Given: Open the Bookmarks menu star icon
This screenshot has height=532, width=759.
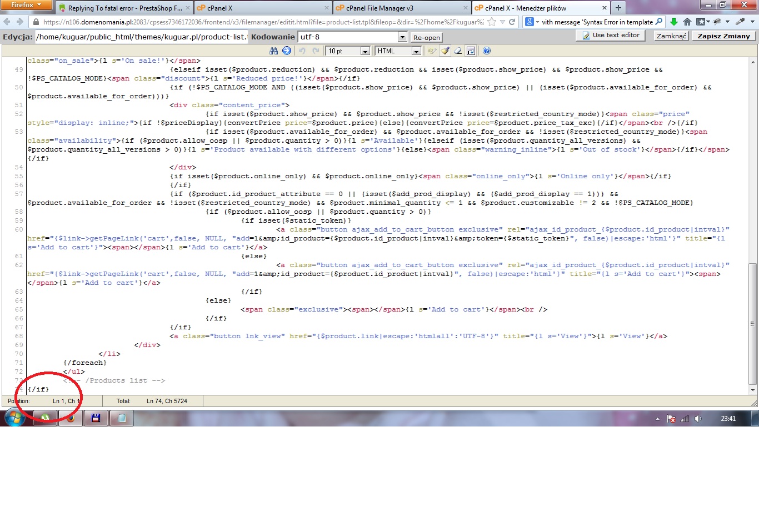Looking at the screenshot, I should pos(701,22).
